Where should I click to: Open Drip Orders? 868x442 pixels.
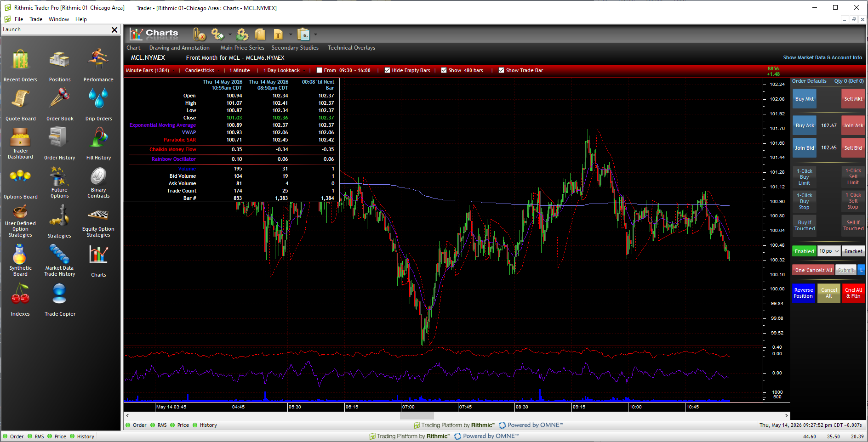[x=98, y=104]
